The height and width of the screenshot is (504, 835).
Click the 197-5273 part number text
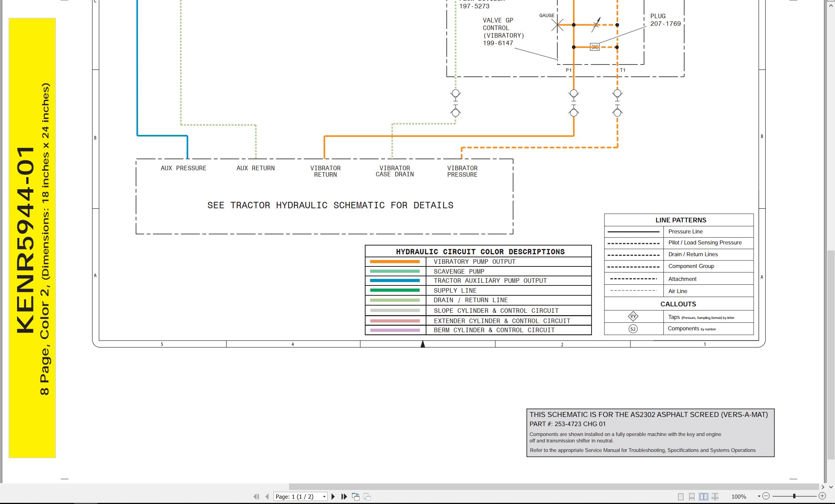point(474,6)
